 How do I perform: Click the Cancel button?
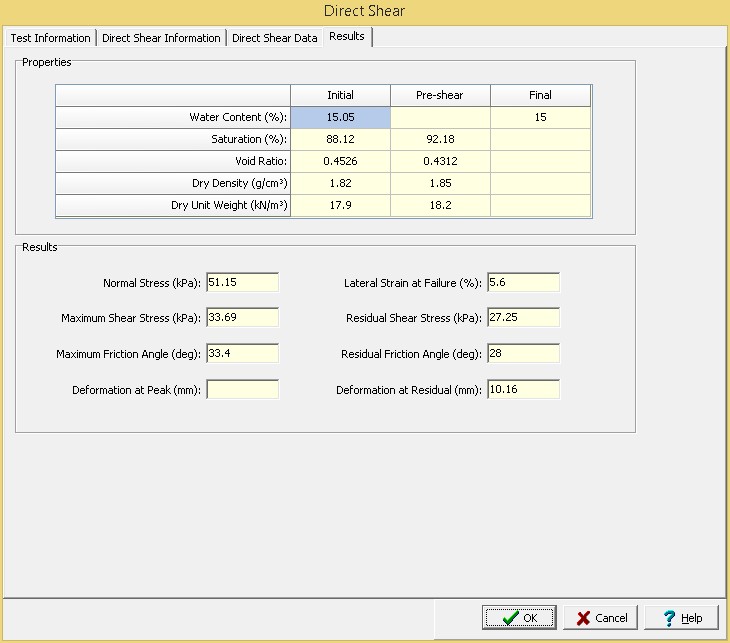[600, 618]
